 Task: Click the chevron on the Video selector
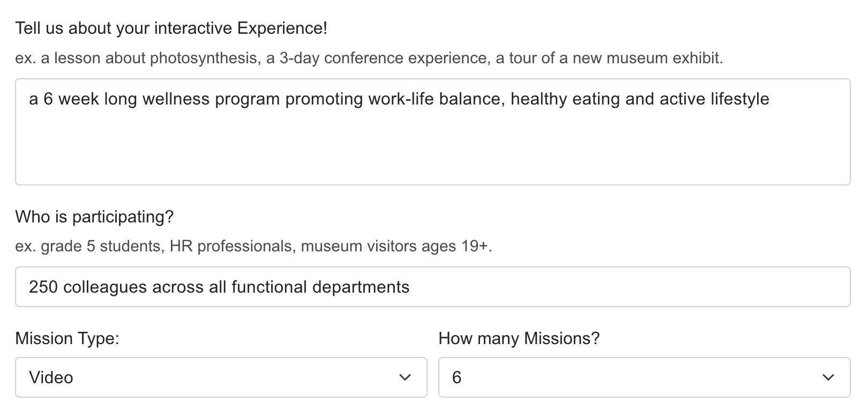(x=406, y=377)
